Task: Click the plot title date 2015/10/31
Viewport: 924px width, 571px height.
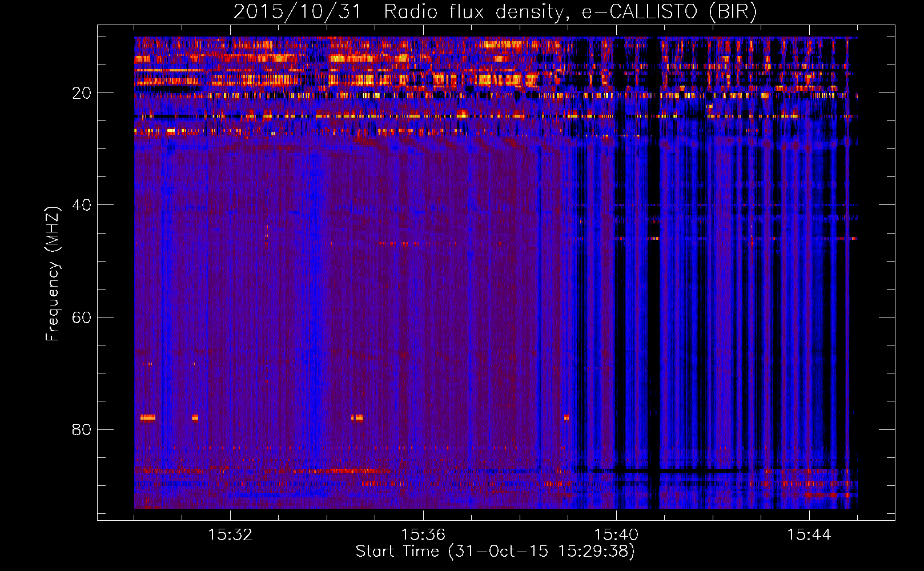Action: (x=297, y=12)
